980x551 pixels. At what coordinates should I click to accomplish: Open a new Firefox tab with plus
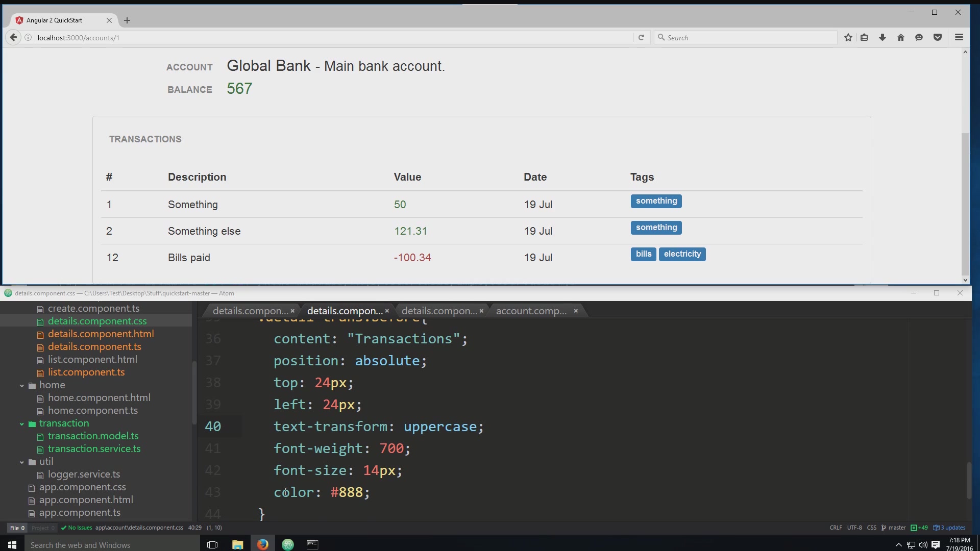(127, 20)
